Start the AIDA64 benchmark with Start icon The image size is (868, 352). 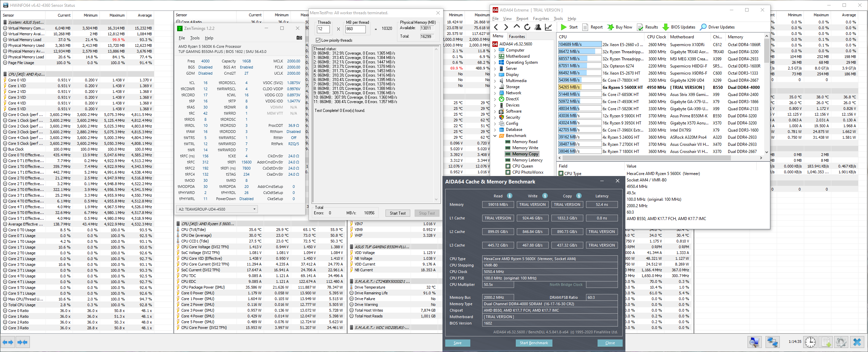click(569, 27)
